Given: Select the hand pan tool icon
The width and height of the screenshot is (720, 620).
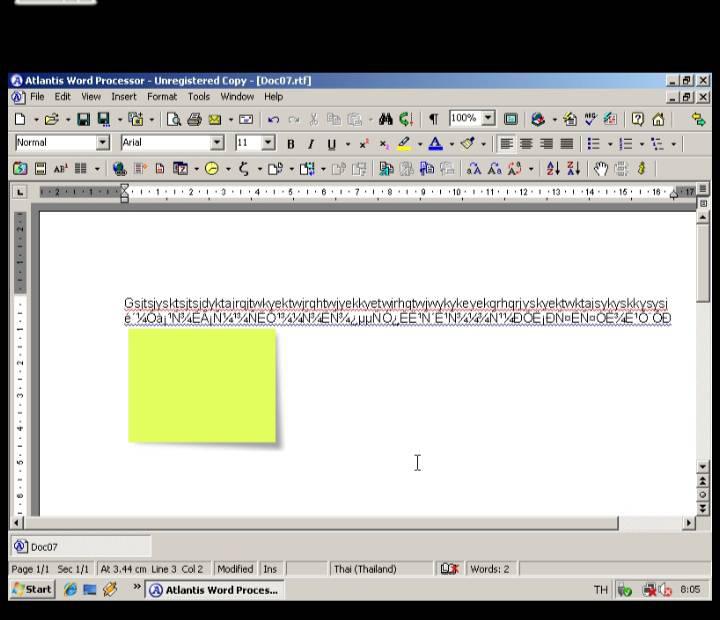Looking at the screenshot, I should coord(601,169).
